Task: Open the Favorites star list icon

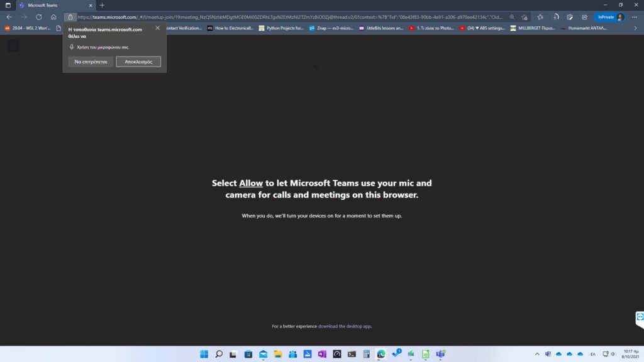Action: (x=540, y=17)
